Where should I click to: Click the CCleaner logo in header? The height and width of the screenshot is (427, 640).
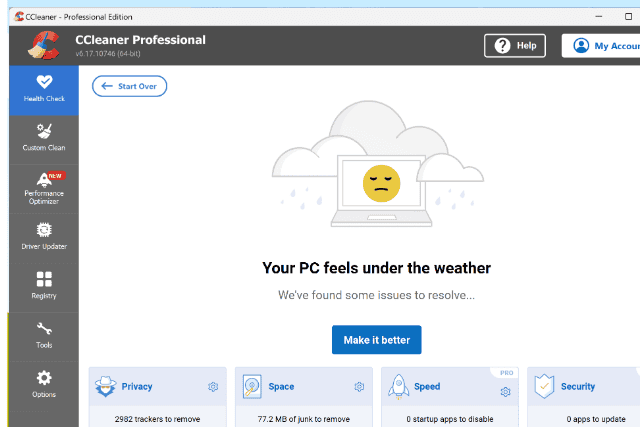44,45
